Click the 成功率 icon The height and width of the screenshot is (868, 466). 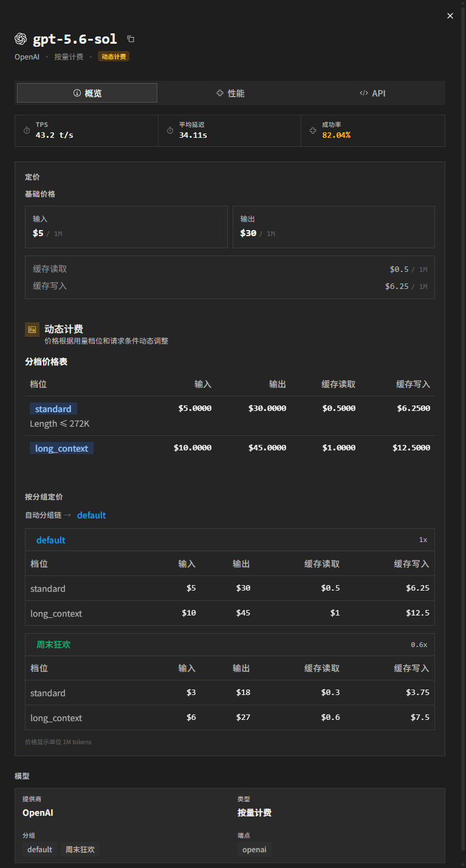(x=314, y=131)
